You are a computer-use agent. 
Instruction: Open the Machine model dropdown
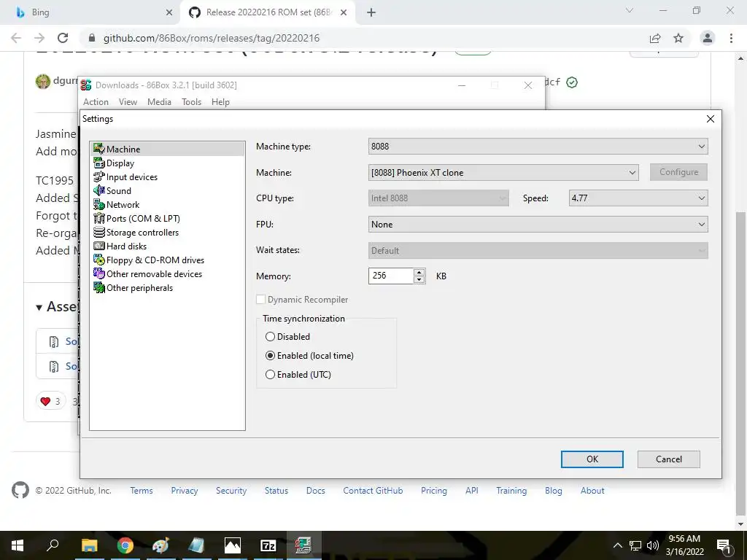coord(503,172)
